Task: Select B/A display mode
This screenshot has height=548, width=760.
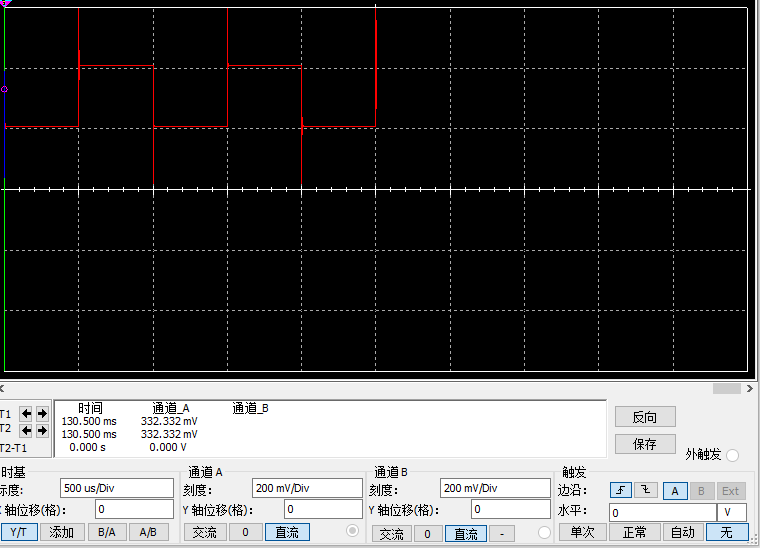Action: coord(107,532)
